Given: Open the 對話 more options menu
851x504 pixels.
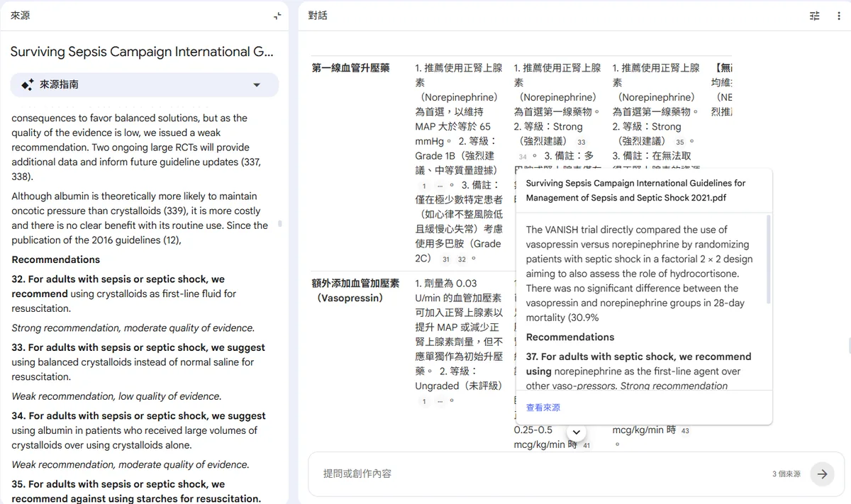Looking at the screenshot, I should (x=840, y=16).
